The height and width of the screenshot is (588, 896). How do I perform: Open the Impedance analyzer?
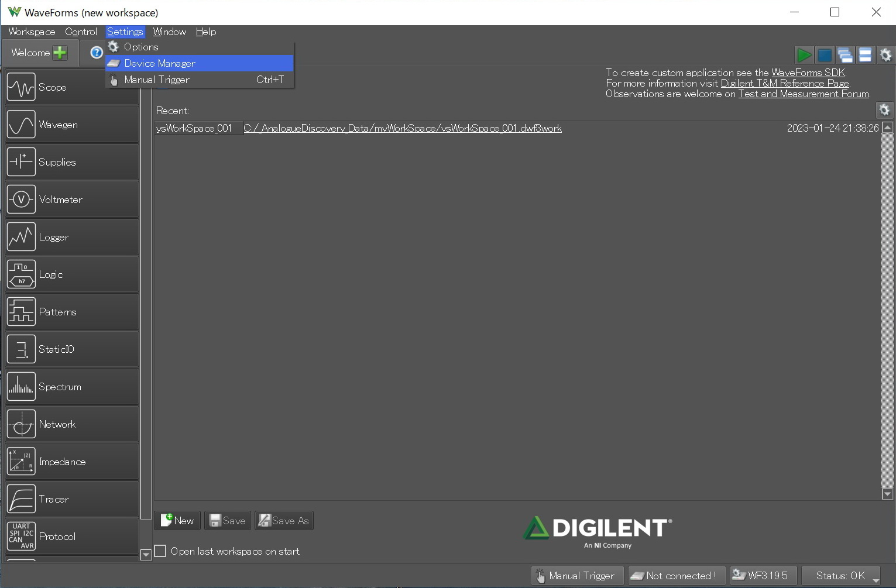71,462
